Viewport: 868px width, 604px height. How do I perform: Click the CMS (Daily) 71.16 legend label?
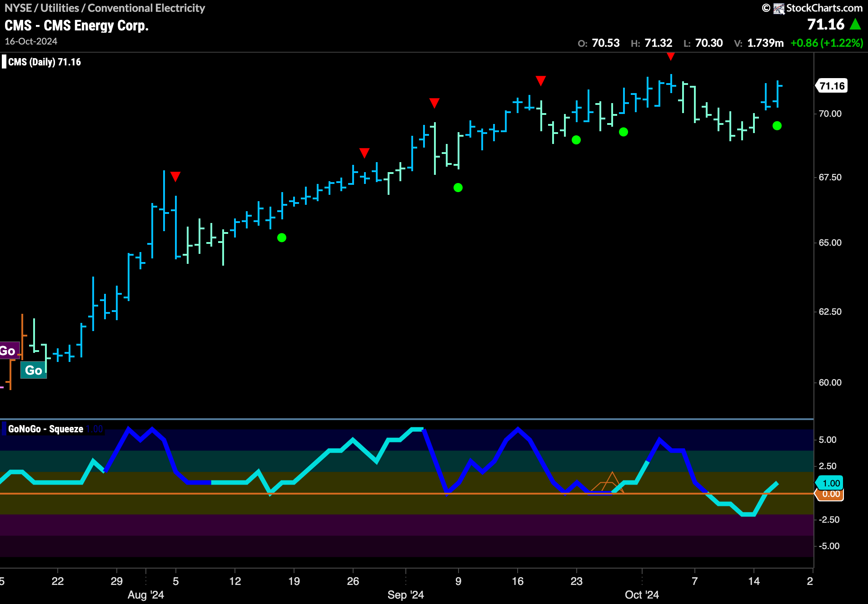45,62
